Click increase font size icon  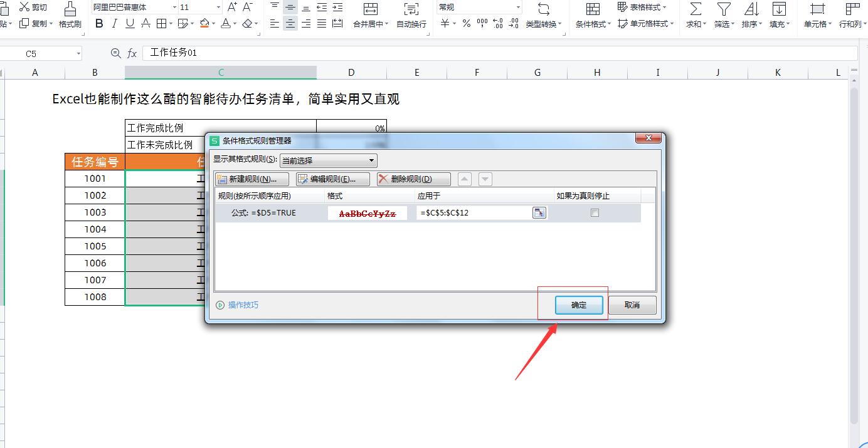click(x=231, y=8)
